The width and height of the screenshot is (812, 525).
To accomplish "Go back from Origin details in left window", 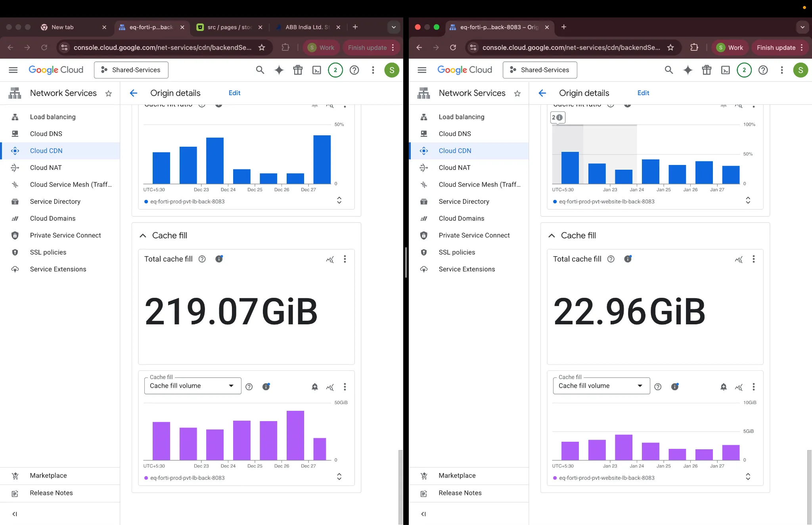I will (x=134, y=93).
